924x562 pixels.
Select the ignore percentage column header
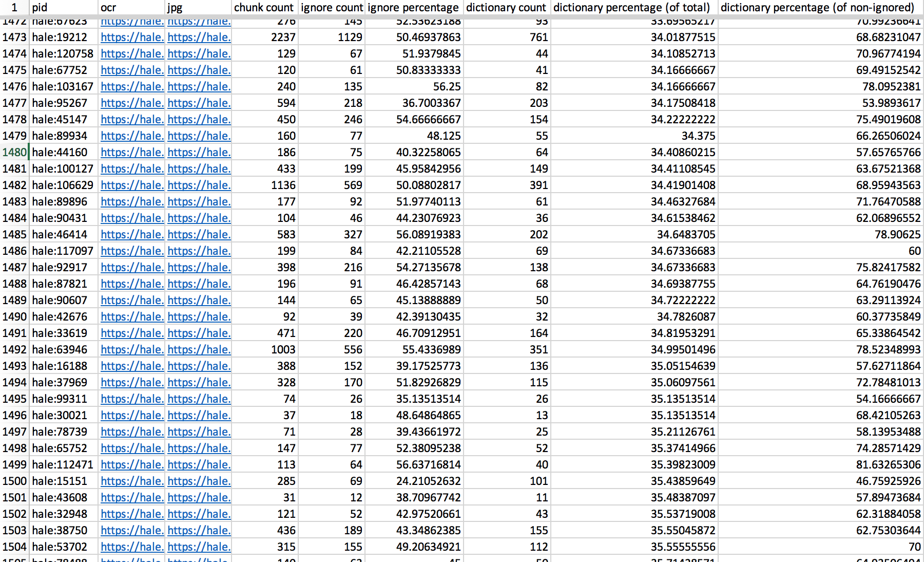point(414,7)
